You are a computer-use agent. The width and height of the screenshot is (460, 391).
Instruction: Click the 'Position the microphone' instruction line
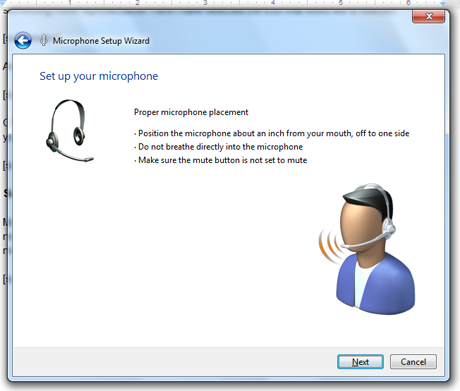(x=272, y=133)
